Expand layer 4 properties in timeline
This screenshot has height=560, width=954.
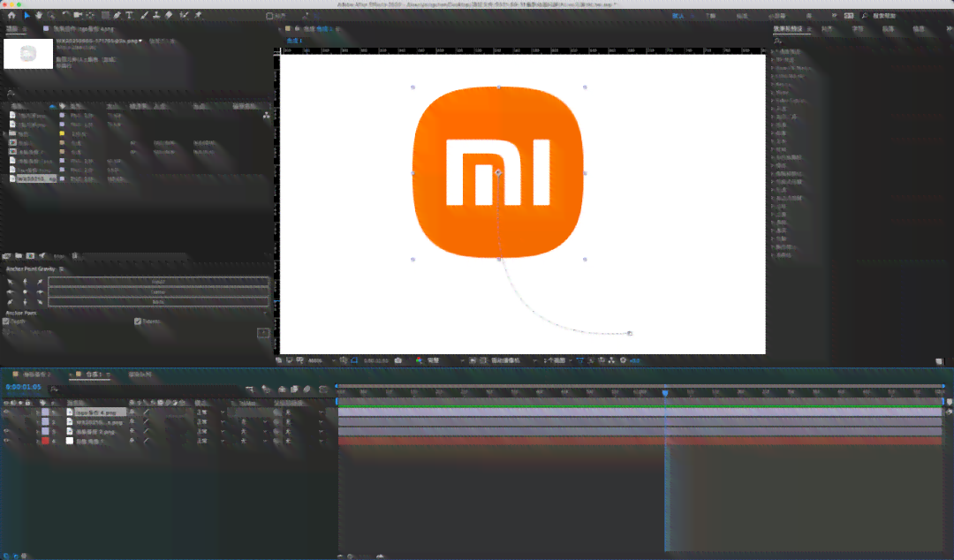click(38, 442)
